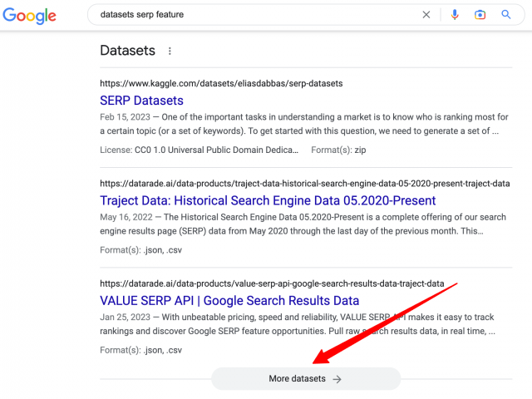Select Format(s) .json, .csv under Traject Data
The height and width of the screenshot is (399, 532).
coord(140,250)
